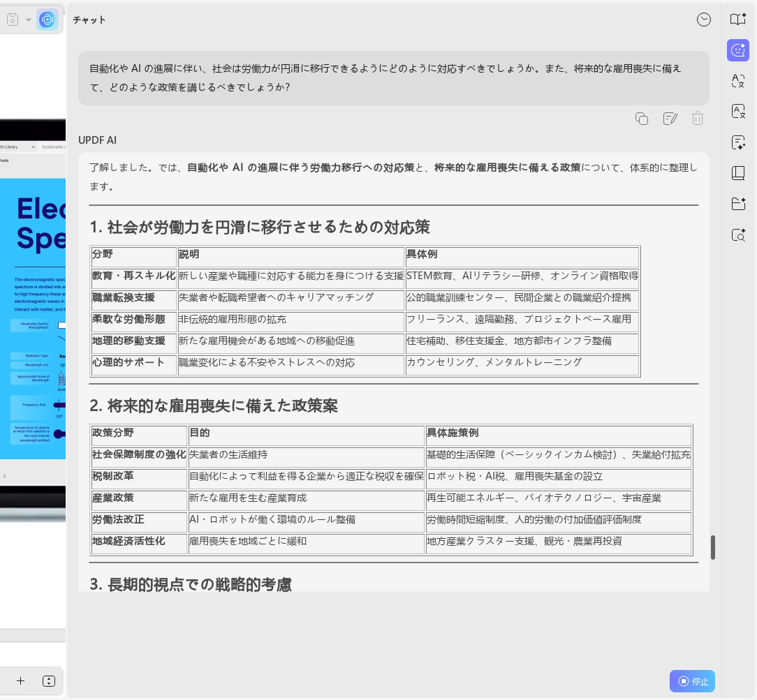The width and height of the screenshot is (757, 700).
Task: Click the 地理的移動支援 table cell
Action: pos(133,343)
